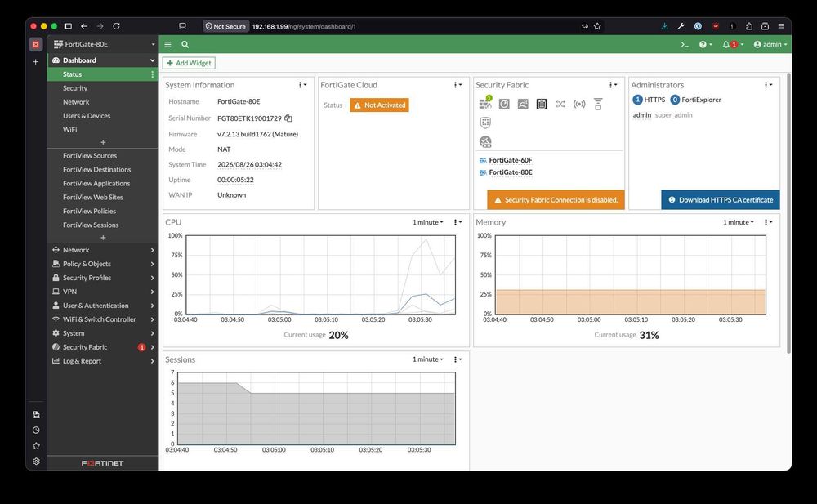Expand the Security Fabric sidebar menu
The height and width of the screenshot is (504, 817).
tap(103, 347)
